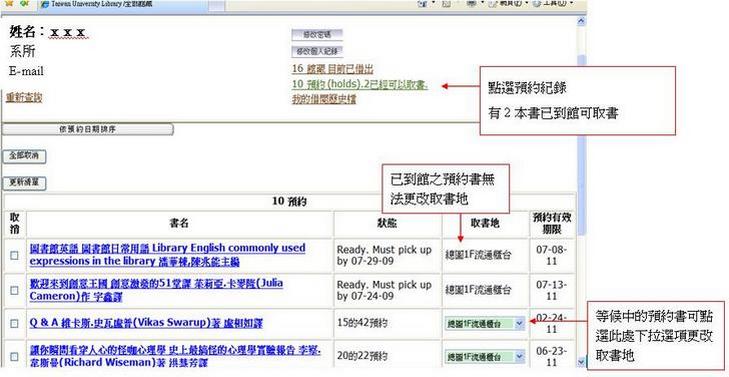The height and width of the screenshot is (377, 729).
Task: Select the Taiwan University Library browser tab
Action: (x=123, y=5)
